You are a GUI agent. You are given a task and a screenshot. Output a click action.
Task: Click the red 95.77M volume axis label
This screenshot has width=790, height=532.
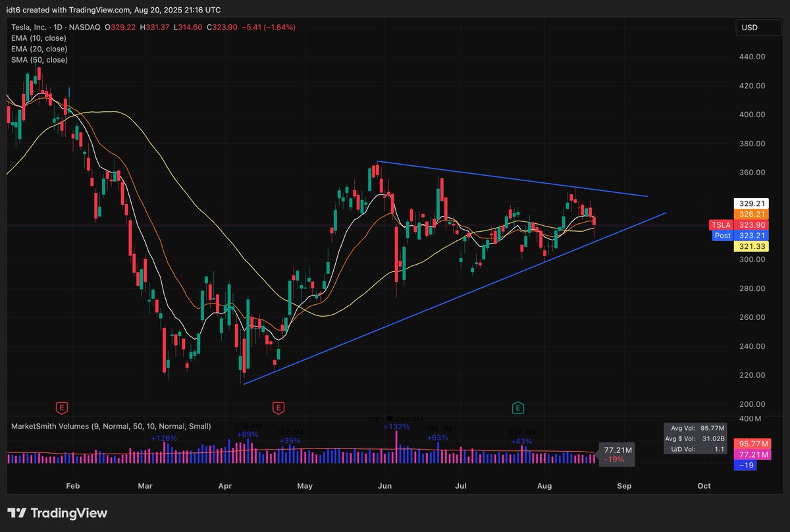[x=751, y=444]
